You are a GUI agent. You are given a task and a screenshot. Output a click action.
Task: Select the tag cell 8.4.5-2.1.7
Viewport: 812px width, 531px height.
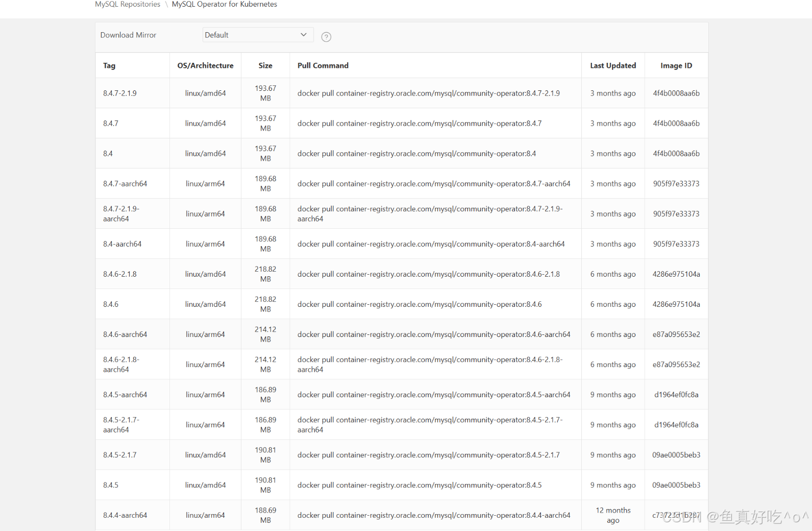click(120, 454)
